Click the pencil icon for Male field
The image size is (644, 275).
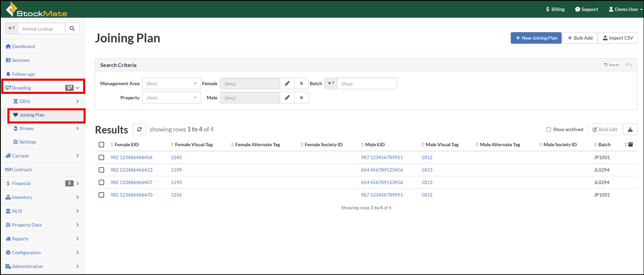pyautogui.click(x=287, y=98)
